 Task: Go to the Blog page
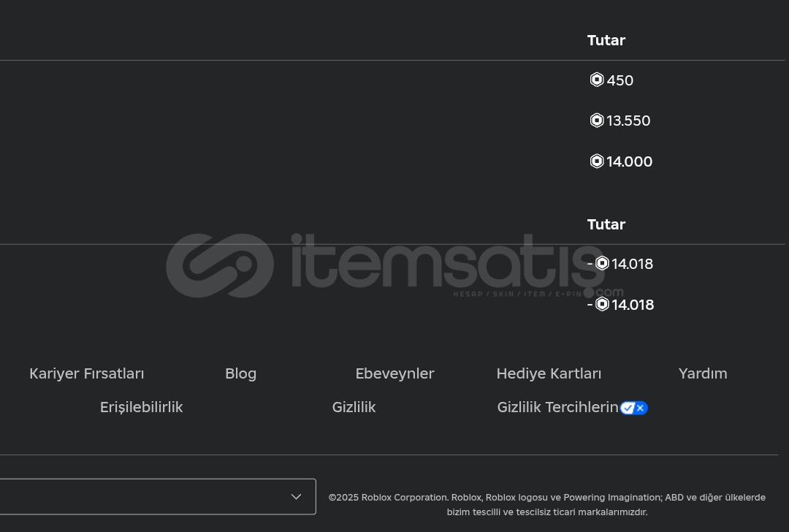pos(240,373)
